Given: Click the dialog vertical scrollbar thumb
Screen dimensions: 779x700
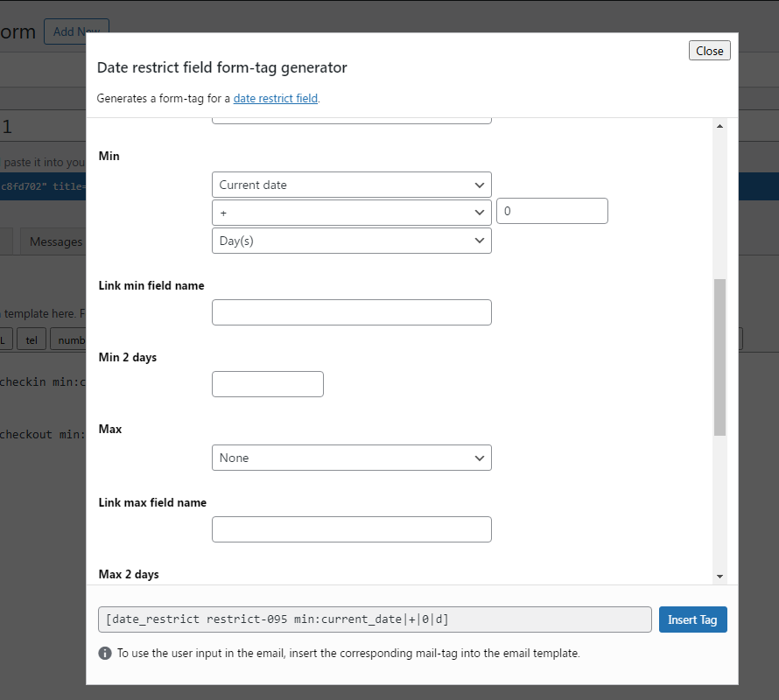Looking at the screenshot, I should click(x=719, y=357).
